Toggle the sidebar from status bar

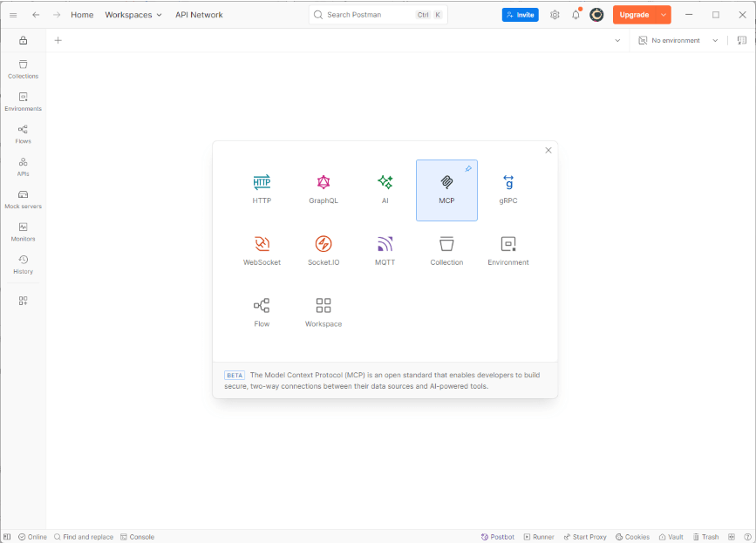pyautogui.click(x=7, y=537)
